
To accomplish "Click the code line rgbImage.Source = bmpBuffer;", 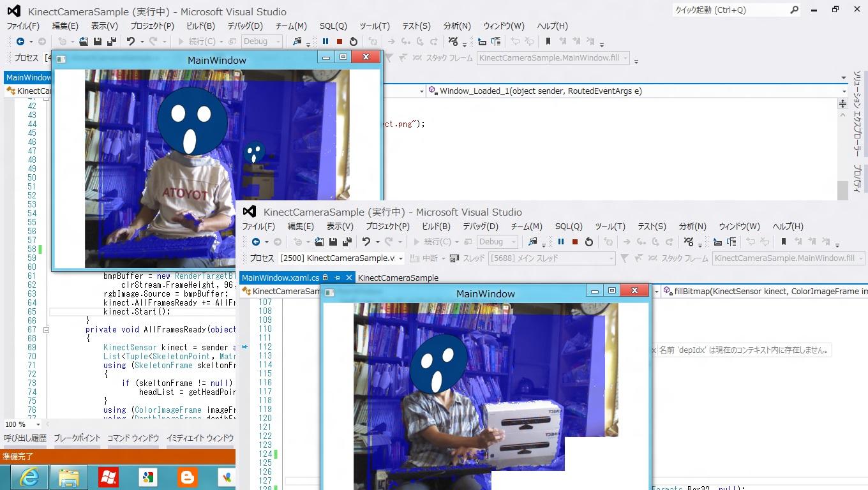I will pos(166,294).
